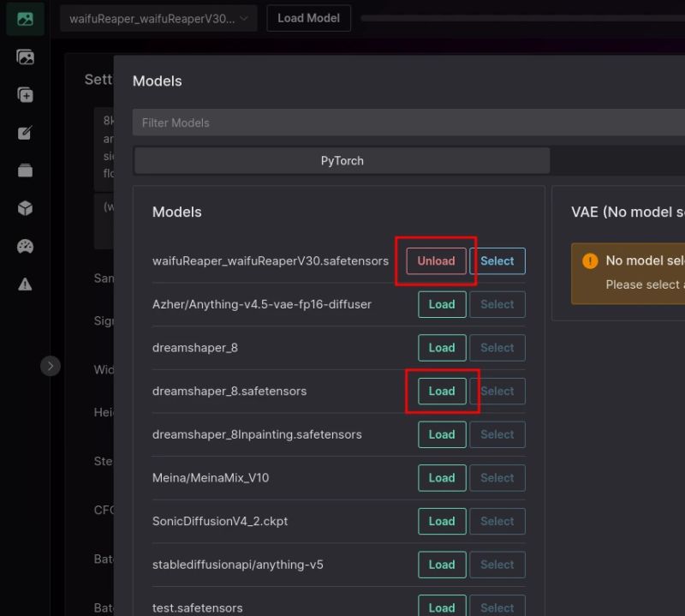Screen dimensions: 685x616
Task: Open the Unified Canvas icon
Action: (x=24, y=94)
